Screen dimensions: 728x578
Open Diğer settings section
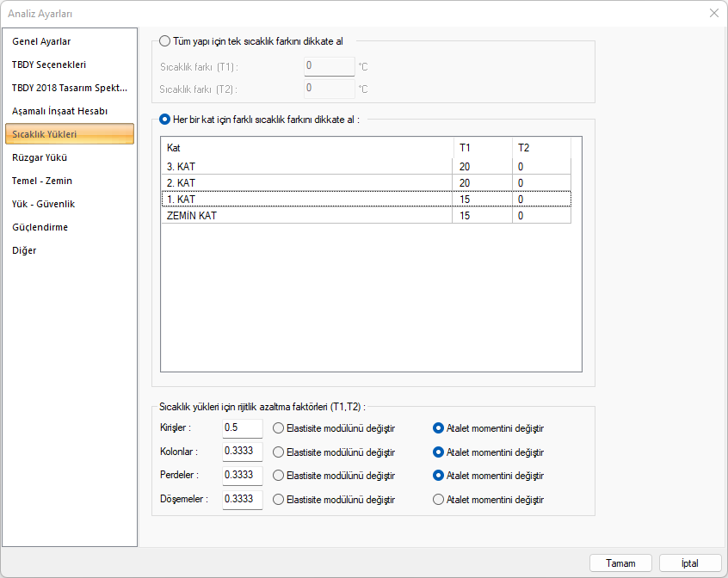(x=24, y=250)
